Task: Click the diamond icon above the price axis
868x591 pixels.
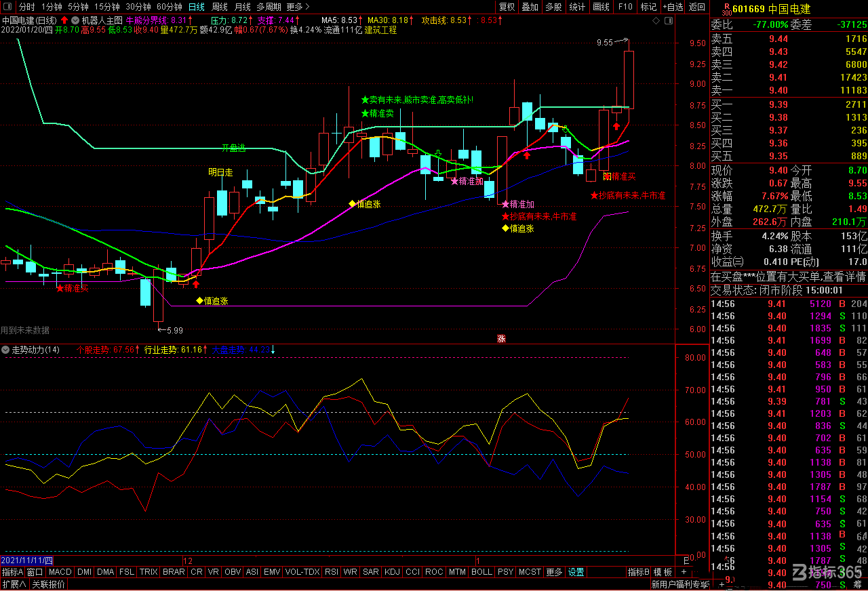Action: [656, 20]
